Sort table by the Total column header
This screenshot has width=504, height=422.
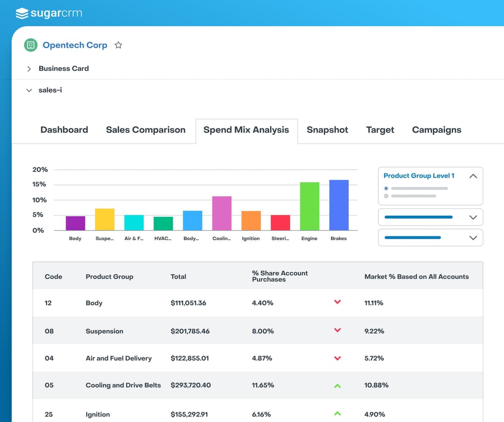[178, 277]
